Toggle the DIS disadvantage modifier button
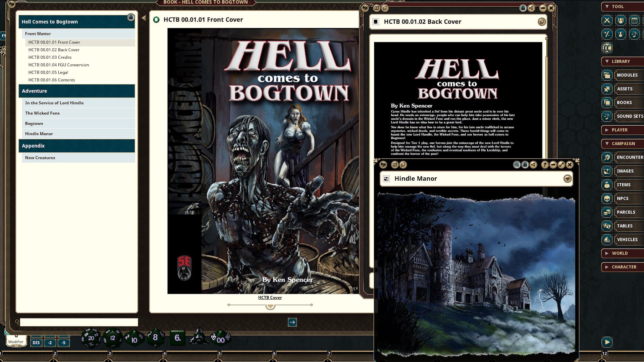This screenshot has height=362, width=644. click(x=36, y=343)
